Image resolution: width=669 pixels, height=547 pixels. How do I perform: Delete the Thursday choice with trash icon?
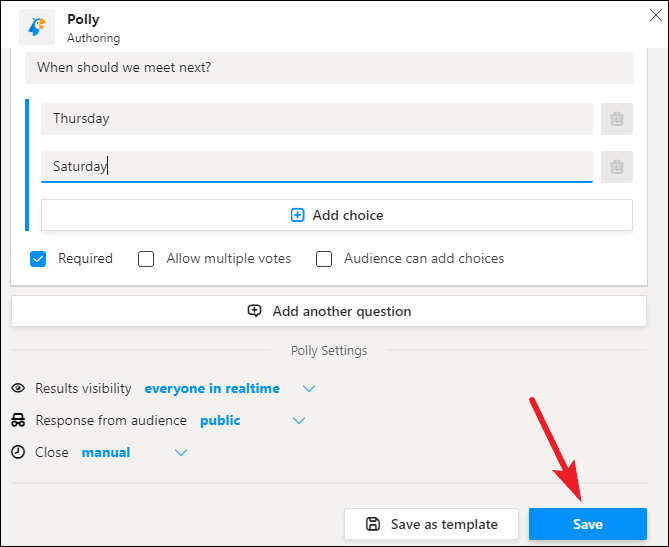tap(617, 119)
